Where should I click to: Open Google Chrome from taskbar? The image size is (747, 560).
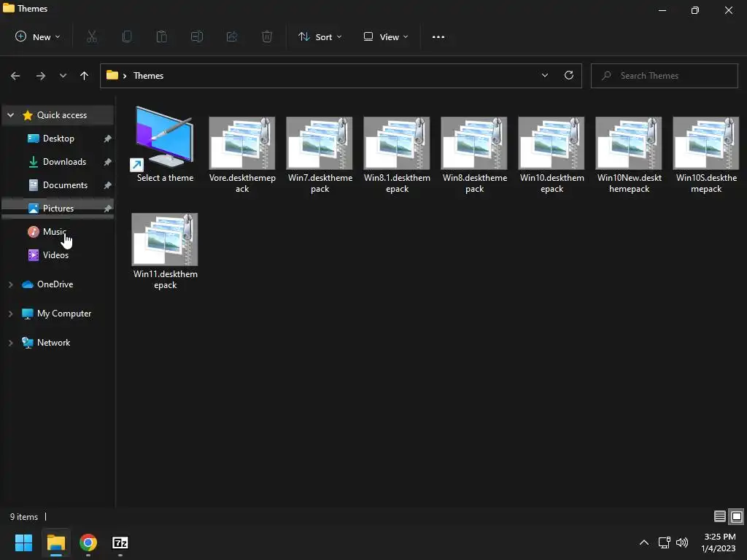[x=88, y=542]
